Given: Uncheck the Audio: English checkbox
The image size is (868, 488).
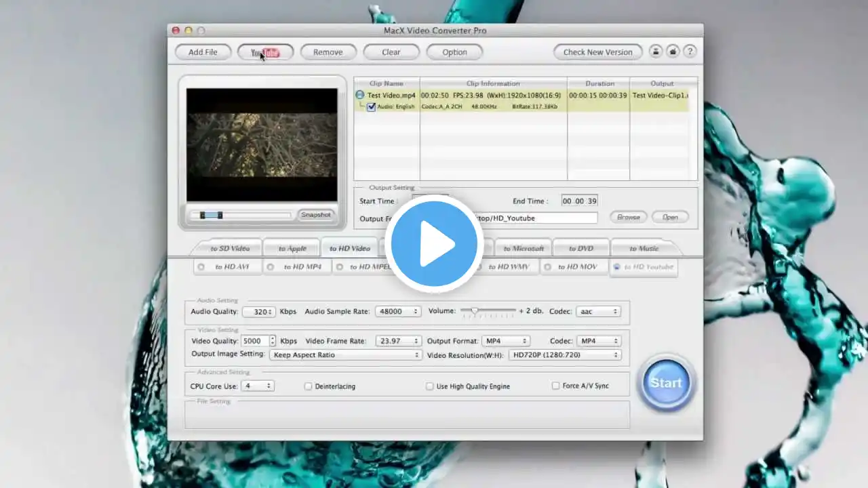Looking at the screenshot, I should 371,107.
